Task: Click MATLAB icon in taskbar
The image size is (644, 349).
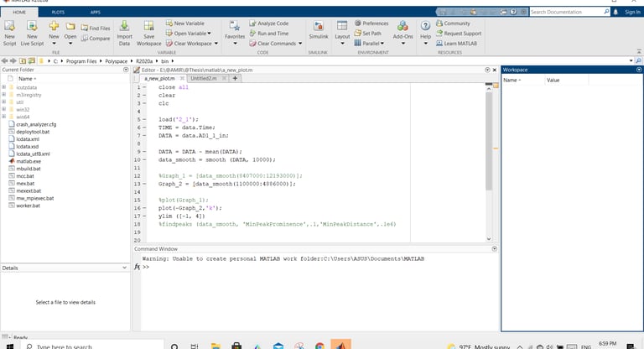Action: [341, 346]
